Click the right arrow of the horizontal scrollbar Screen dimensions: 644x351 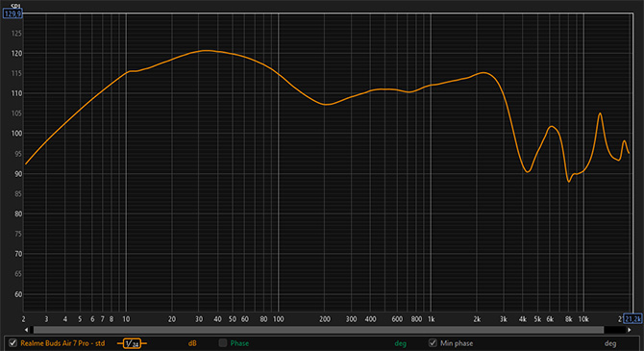pos(630,330)
